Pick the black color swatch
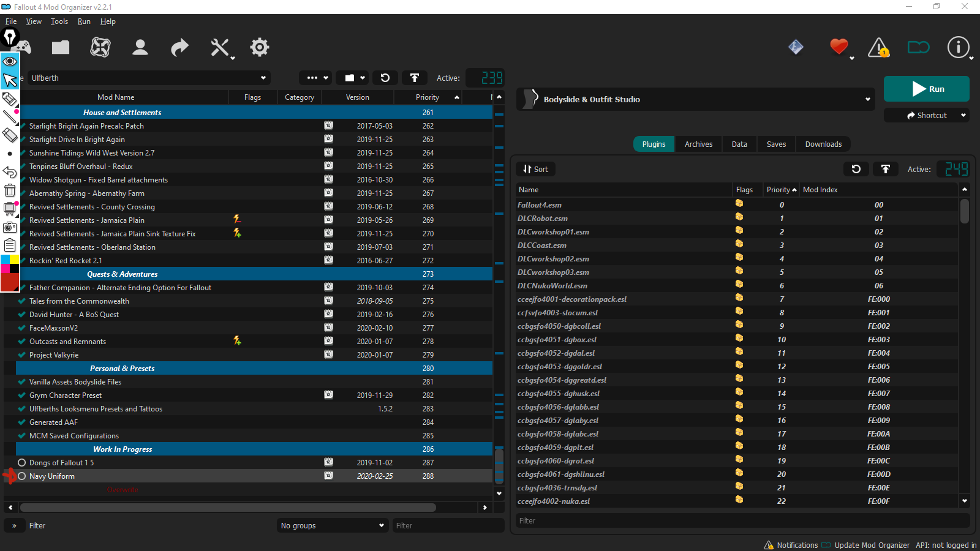980x551 pixels. (x=14, y=269)
